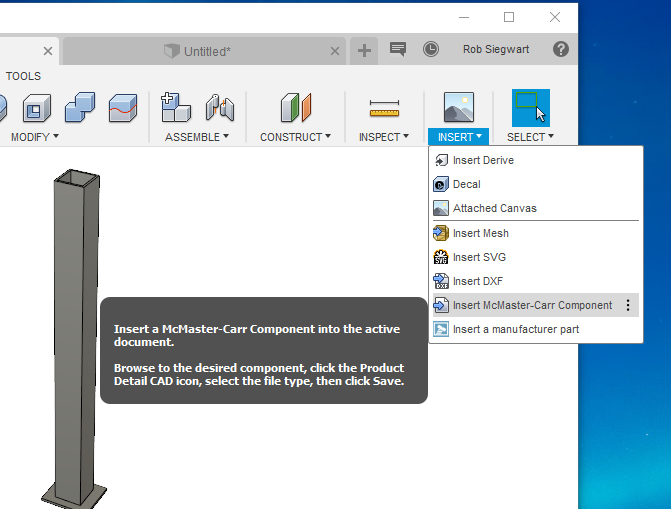This screenshot has height=509, width=671.
Task: Choose Insert a manufacturer part
Action: tap(536, 329)
